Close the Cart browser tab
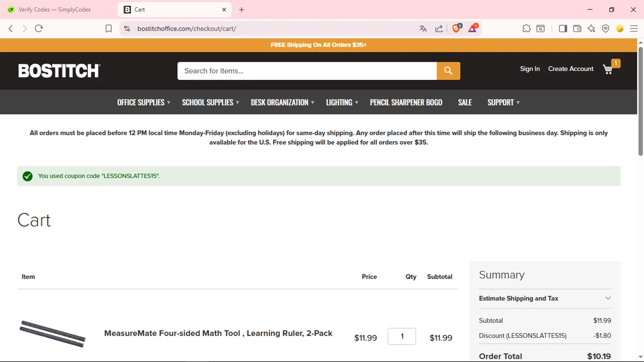Image resolution: width=644 pixels, height=362 pixels. (x=224, y=9)
